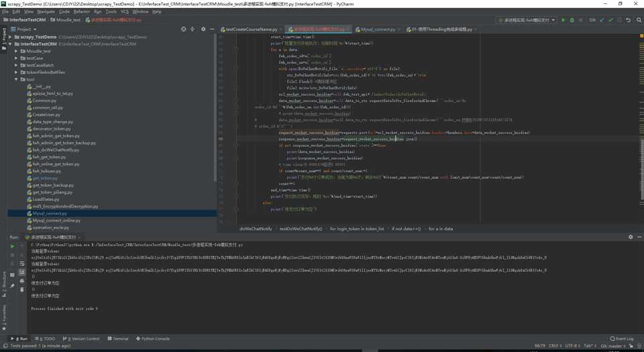
Task: Collapse the InterfaceTestCRM project root
Action: [10, 44]
